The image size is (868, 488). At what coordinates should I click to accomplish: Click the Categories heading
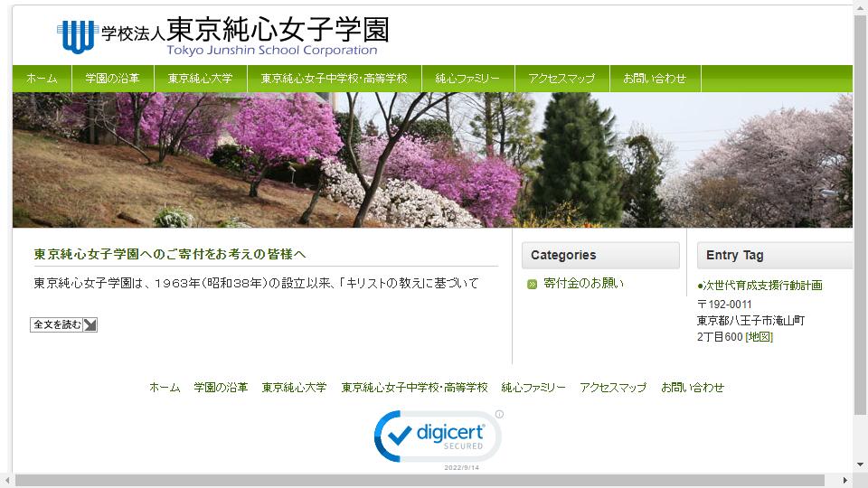tap(563, 255)
